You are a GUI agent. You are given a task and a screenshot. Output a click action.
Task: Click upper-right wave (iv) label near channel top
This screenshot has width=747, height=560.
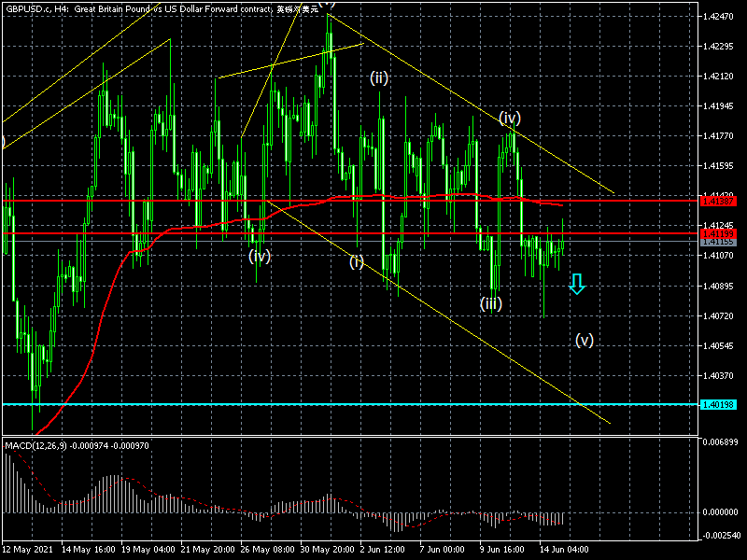tap(509, 118)
